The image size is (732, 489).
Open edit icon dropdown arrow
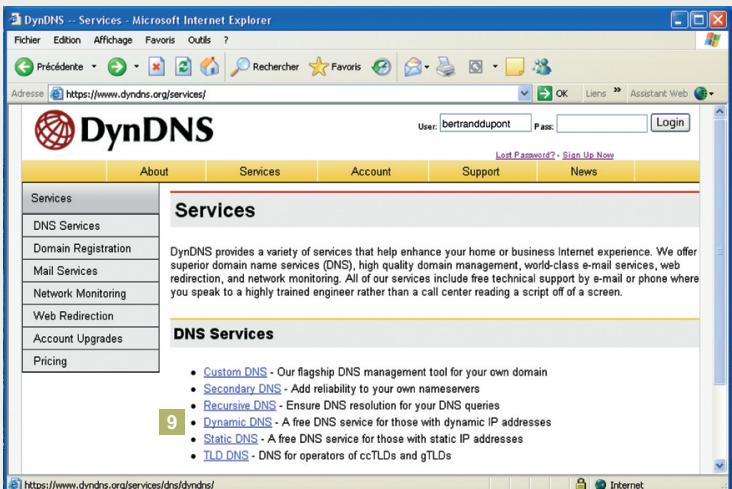[495, 67]
